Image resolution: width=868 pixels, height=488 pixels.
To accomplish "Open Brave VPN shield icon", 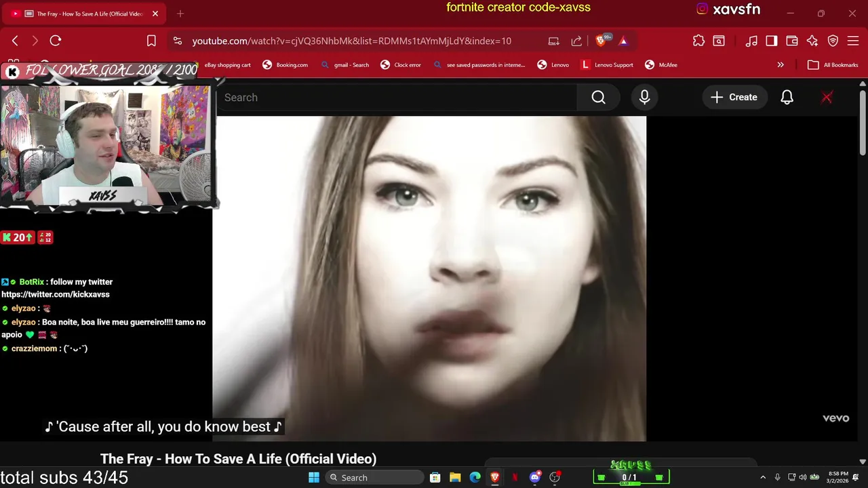I will [x=833, y=41].
